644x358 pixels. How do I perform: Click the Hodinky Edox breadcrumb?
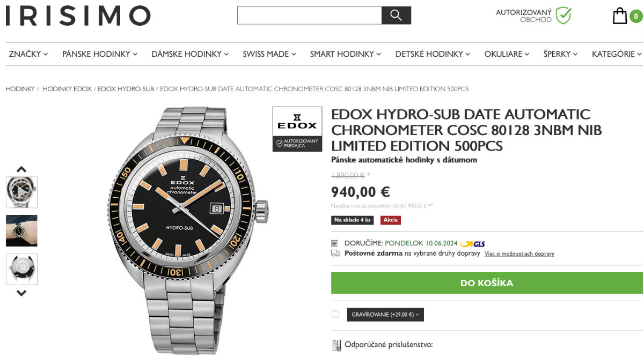67,89
